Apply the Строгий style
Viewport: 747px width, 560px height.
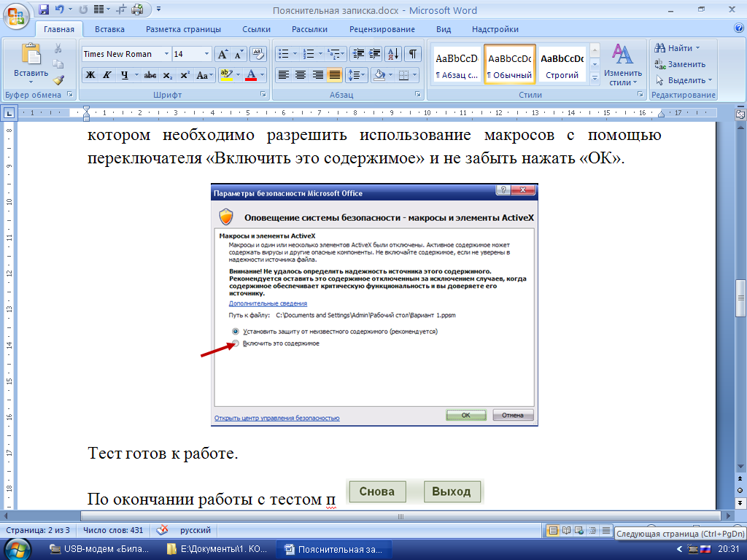(x=562, y=65)
